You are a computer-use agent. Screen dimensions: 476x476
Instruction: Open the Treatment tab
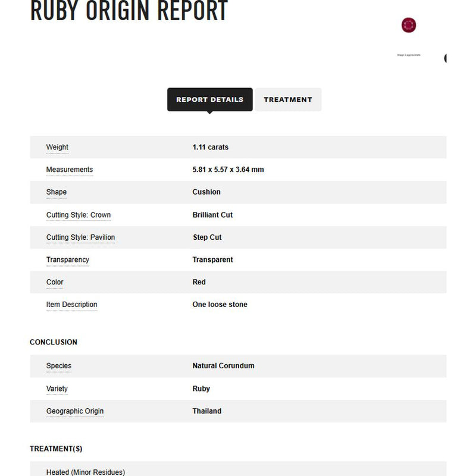click(288, 99)
